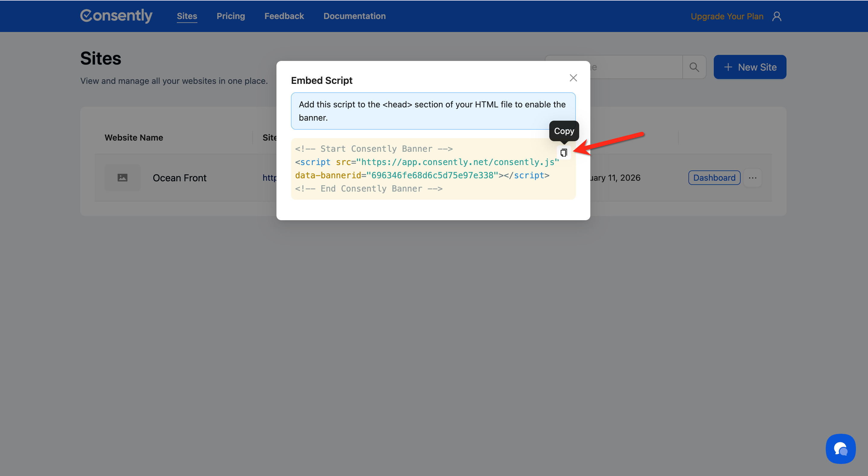Click the Website Name column header
This screenshot has height=476, width=868.
(x=134, y=138)
